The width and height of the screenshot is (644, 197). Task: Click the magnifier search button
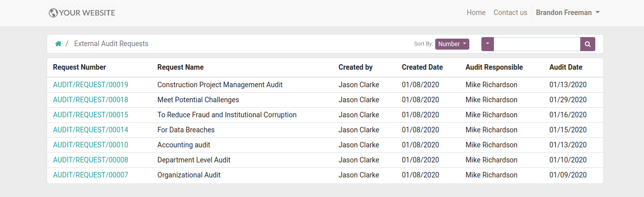pos(588,44)
